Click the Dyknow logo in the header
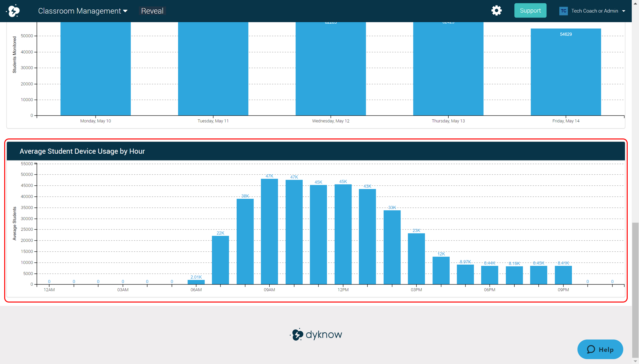The height and width of the screenshot is (364, 639). [13, 11]
